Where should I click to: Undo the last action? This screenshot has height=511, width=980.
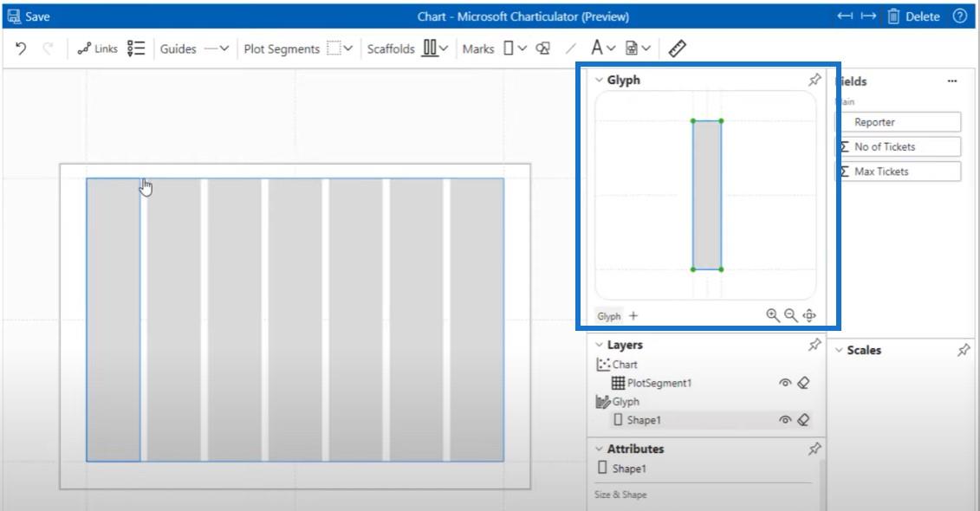(x=21, y=49)
